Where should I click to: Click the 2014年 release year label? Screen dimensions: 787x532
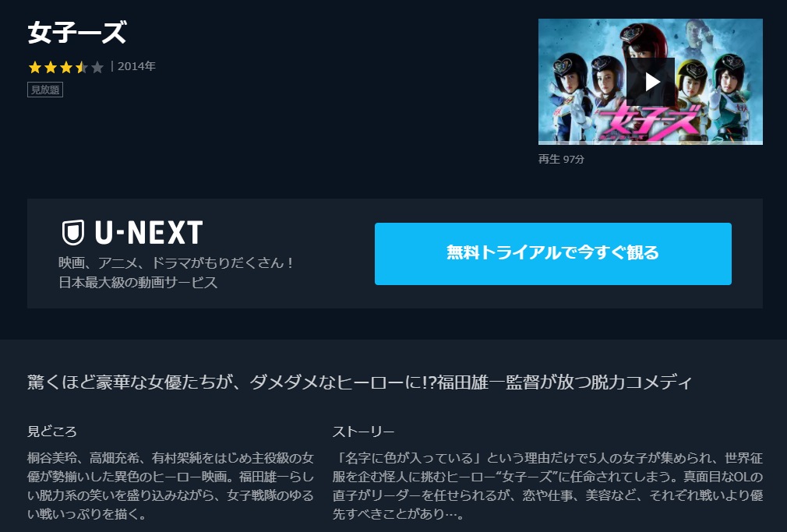136,66
